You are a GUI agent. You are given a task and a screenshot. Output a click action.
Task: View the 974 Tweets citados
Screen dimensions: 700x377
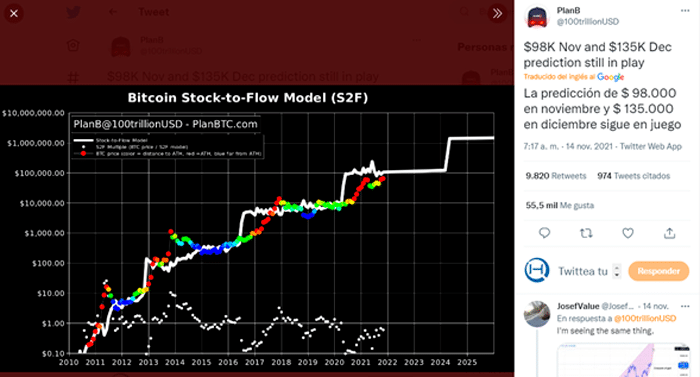[633, 176]
